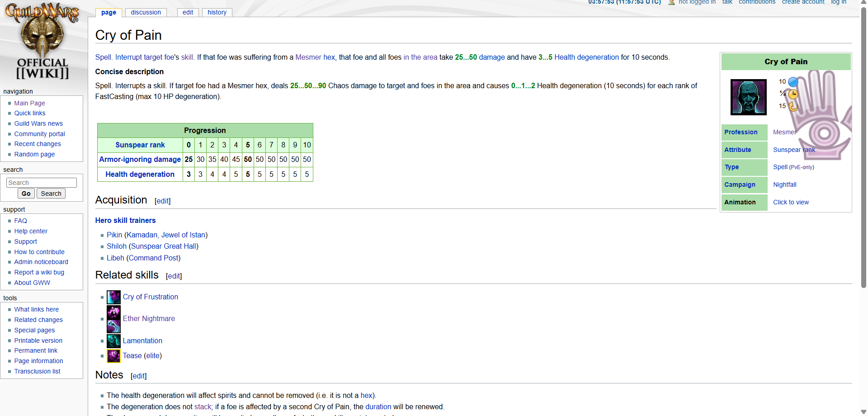The width and height of the screenshot is (868, 416).
Task: Click the Guild Wars Official Wiki logo
Action: (42, 42)
